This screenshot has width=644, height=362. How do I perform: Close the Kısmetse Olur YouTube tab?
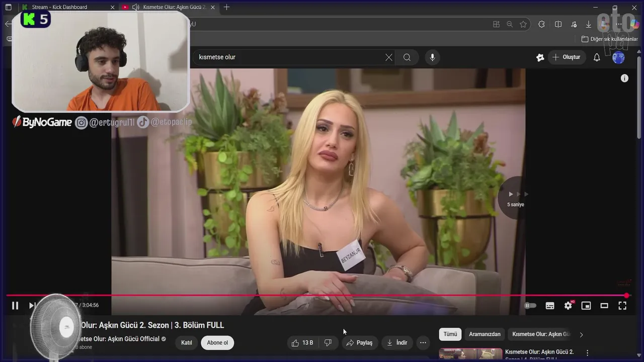click(x=212, y=7)
